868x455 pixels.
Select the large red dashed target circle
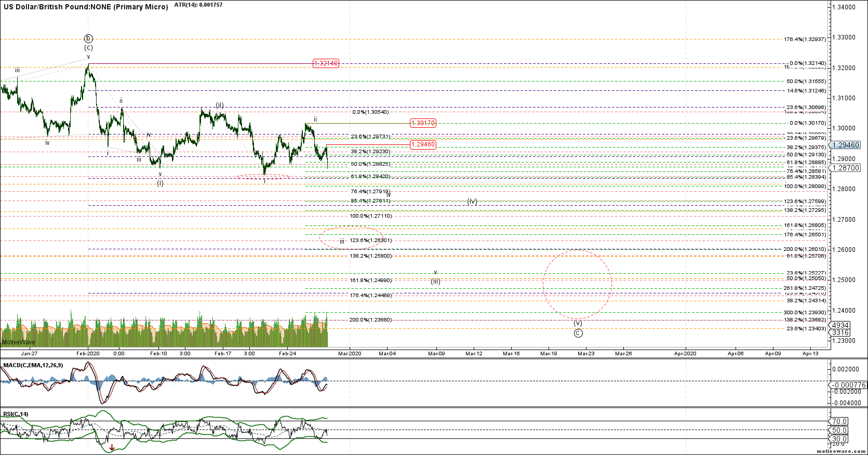(577, 284)
